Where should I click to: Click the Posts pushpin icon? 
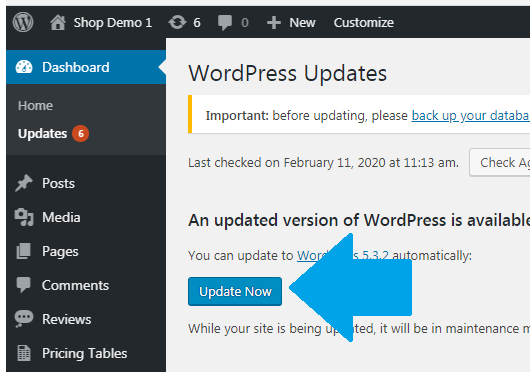24,183
